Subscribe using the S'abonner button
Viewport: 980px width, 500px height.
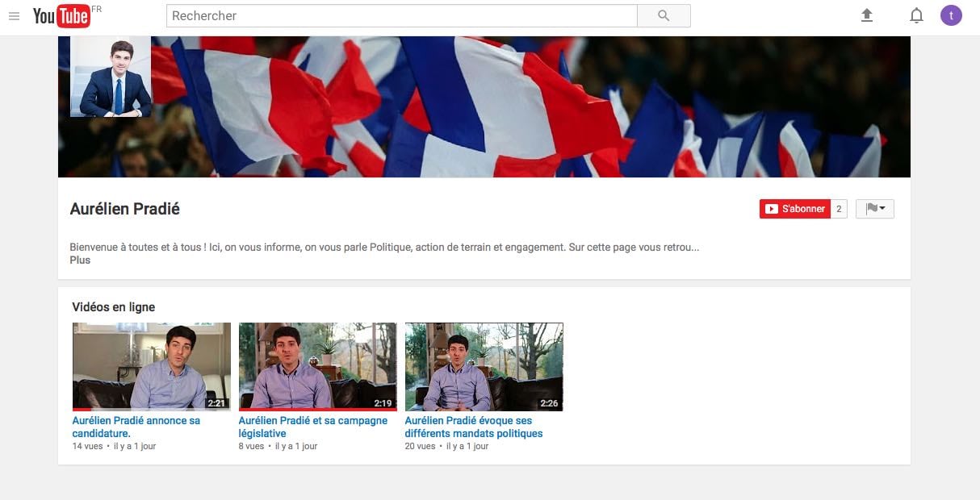click(x=795, y=209)
